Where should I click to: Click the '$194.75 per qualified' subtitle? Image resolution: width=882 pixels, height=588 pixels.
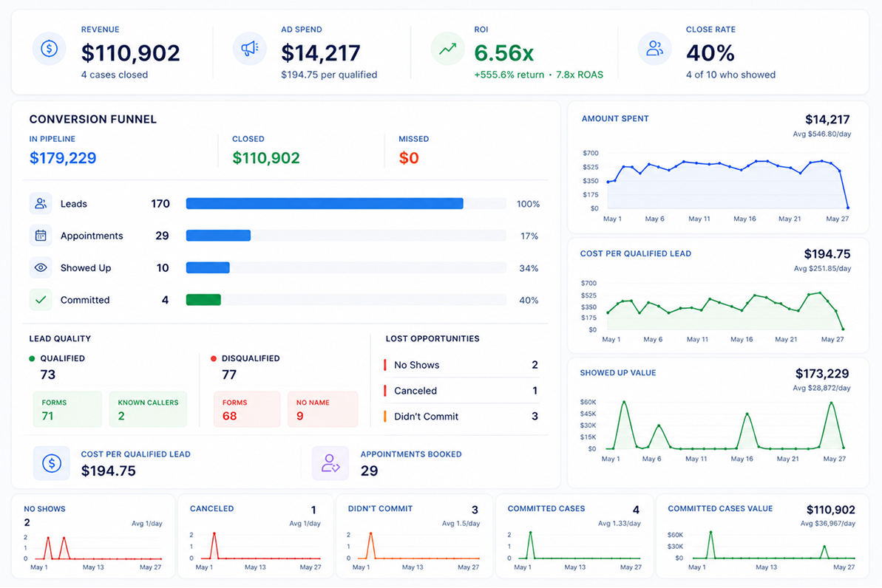[x=329, y=75]
